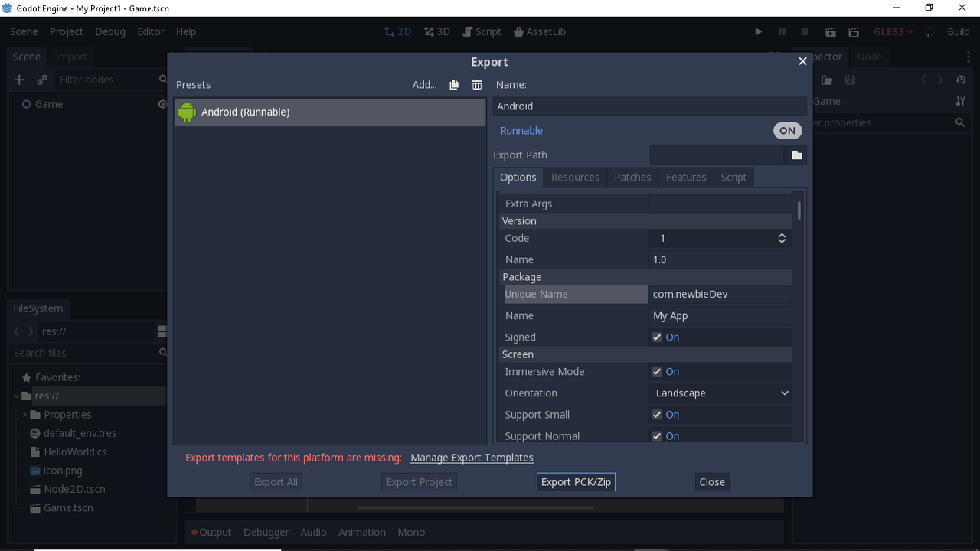Switch to 2D workspace

[x=397, y=31]
